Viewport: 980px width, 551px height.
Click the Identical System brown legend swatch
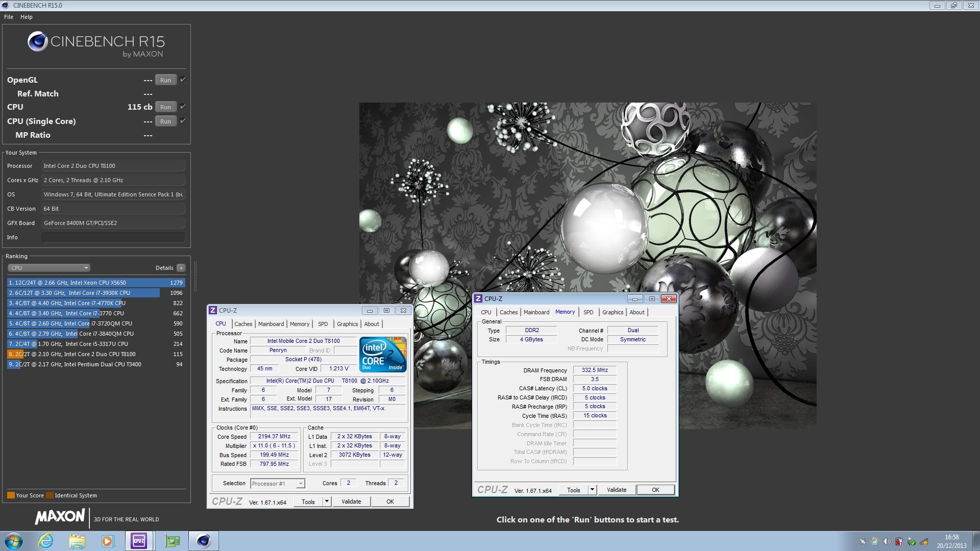click(50, 495)
